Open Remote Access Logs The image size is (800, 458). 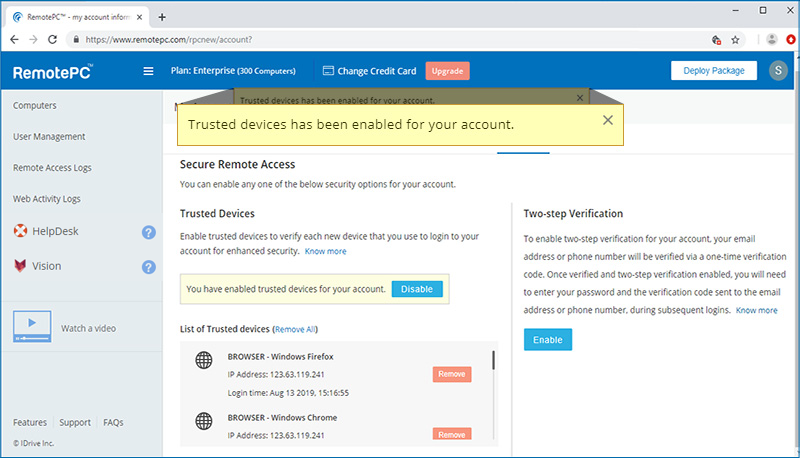(x=52, y=168)
